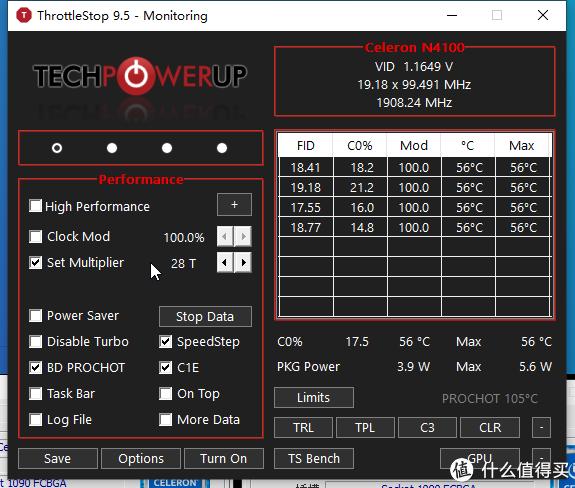575x488 pixels.
Task: Click the Celeron N4100 label
Action: 414,47
